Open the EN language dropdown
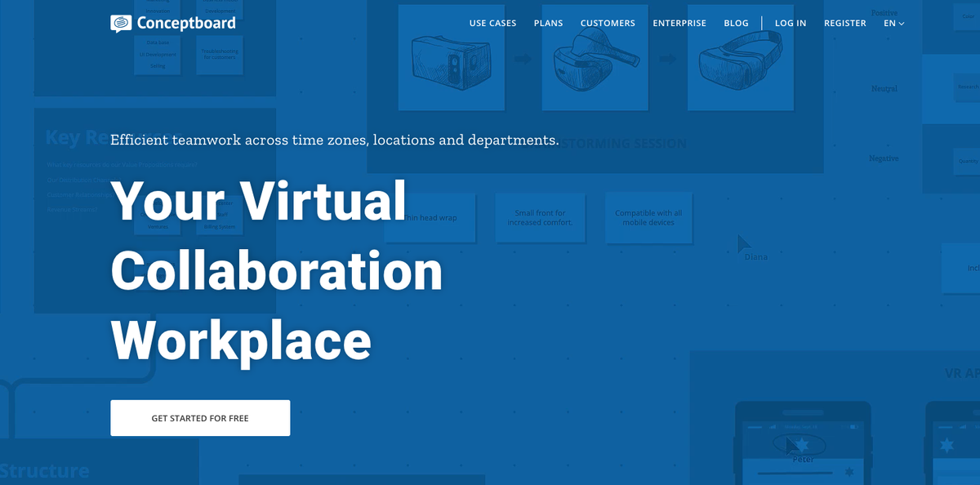Image resolution: width=980 pixels, height=485 pixels. click(x=893, y=23)
